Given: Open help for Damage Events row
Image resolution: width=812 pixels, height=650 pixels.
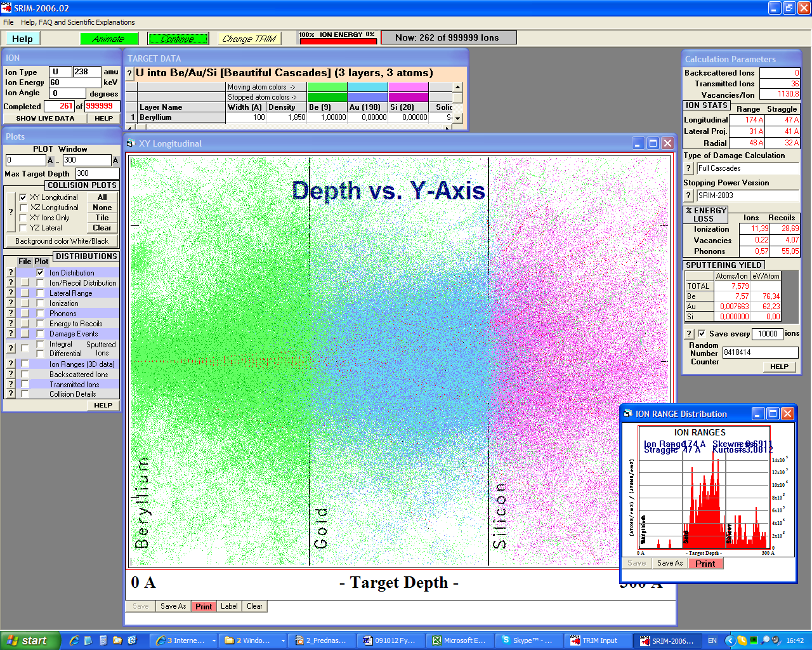Looking at the screenshot, I should pyautogui.click(x=10, y=333).
